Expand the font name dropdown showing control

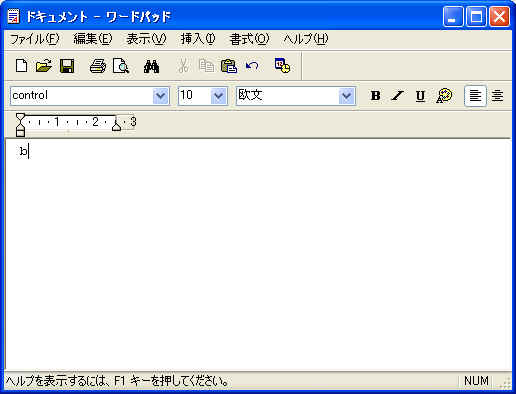click(161, 96)
